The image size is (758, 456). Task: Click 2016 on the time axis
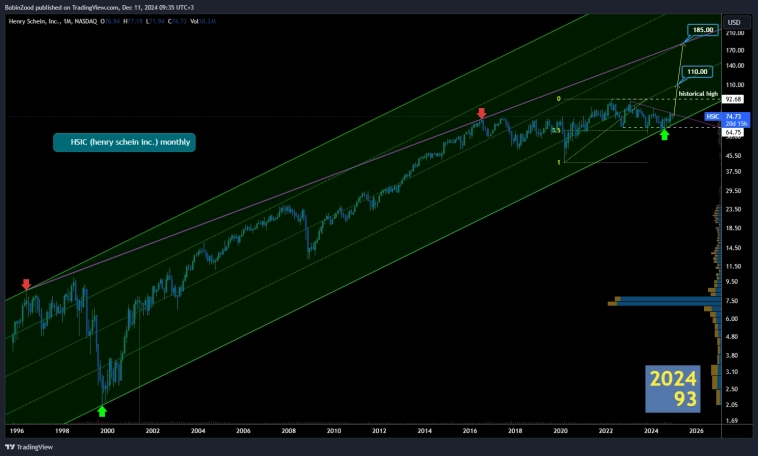coord(470,430)
